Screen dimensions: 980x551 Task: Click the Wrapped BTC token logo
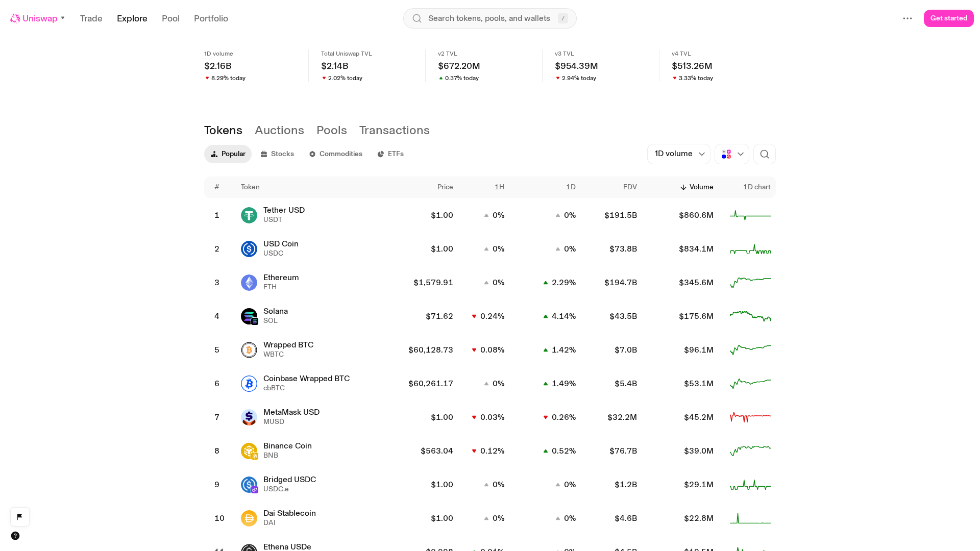point(249,350)
